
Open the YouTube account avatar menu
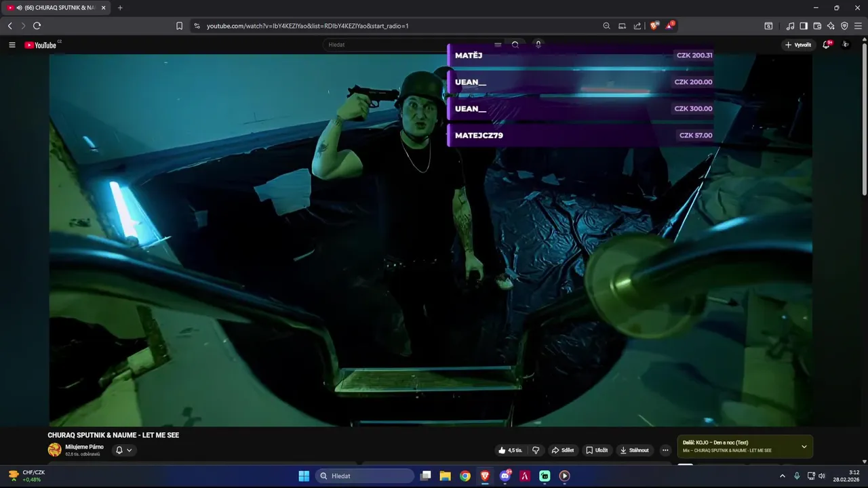(x=846, y=45)
